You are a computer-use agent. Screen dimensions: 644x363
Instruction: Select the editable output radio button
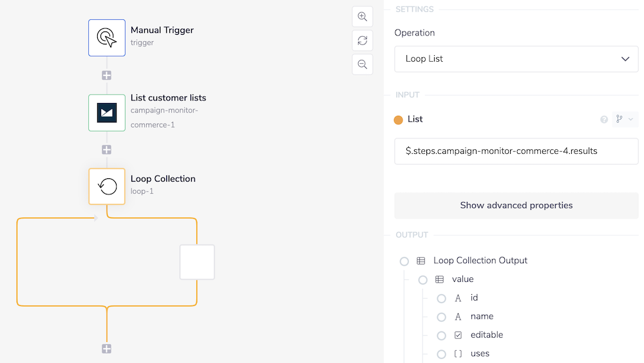441,335
